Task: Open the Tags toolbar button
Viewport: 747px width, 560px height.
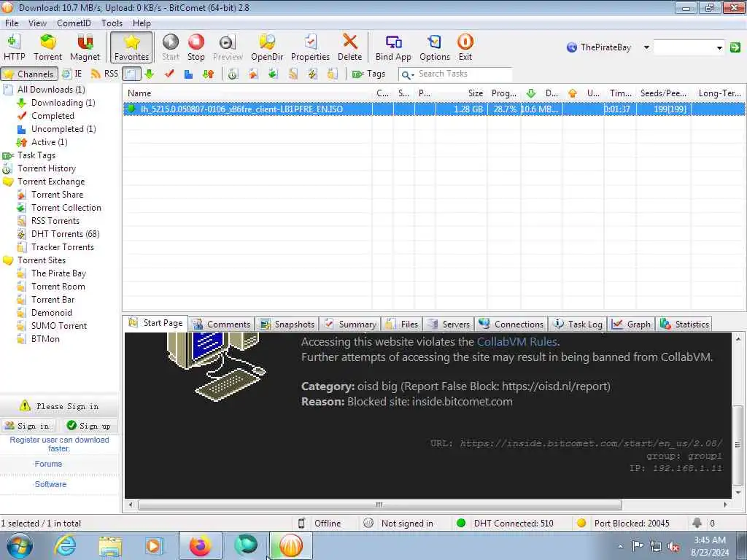Action: click(368, 74)
